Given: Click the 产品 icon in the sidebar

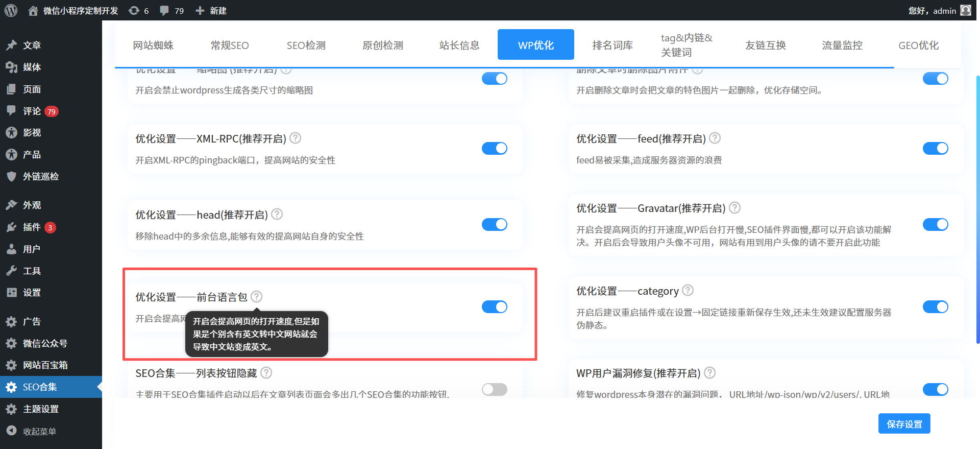Looking at the screenshot, I should pos(11,155).
